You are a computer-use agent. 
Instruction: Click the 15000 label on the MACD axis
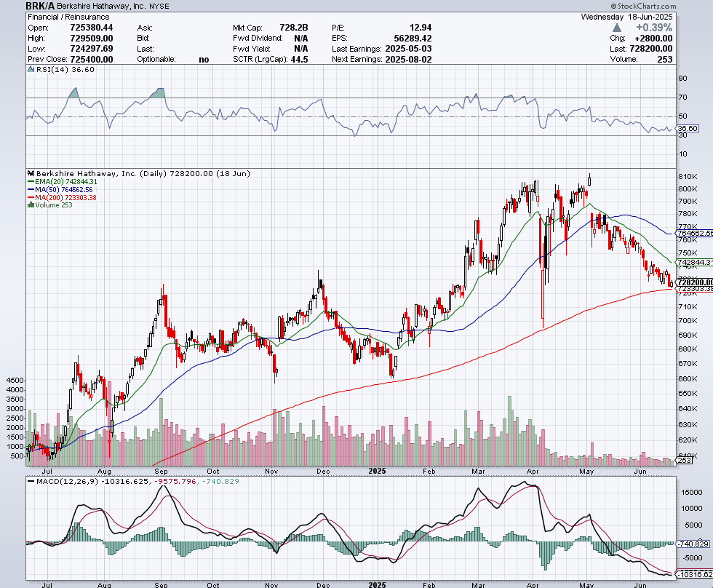coord(692,492)
